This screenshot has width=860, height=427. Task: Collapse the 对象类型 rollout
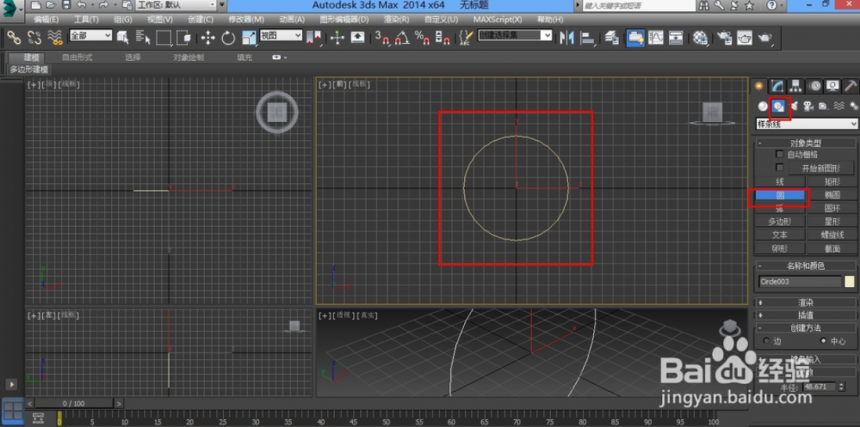pyautogui.click(x=806, y=143)
